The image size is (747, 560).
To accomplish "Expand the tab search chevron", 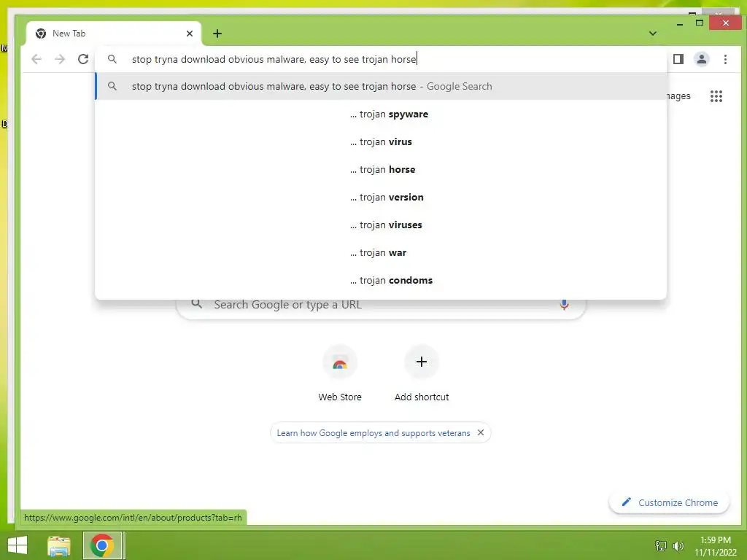I will click(653, 34).
